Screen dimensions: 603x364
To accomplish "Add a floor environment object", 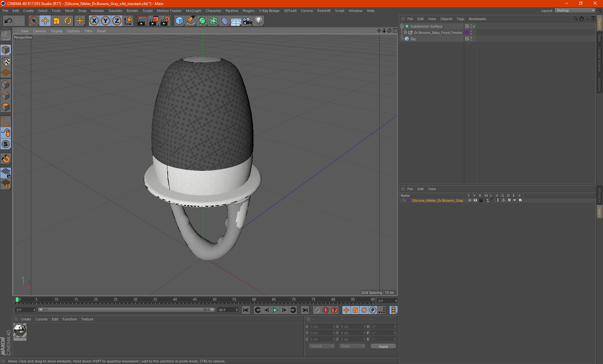I will [236, 21].
